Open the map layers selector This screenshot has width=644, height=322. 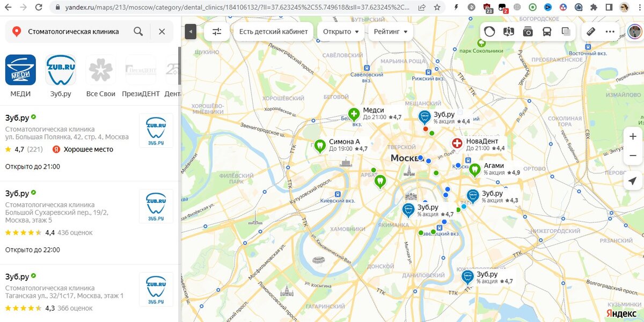[566, 32]
